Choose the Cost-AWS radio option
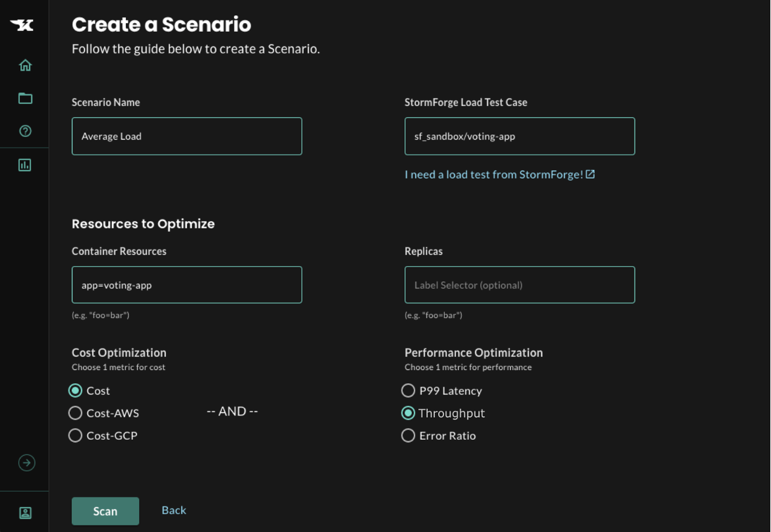771x532 pixels. (x=76, y=413)
